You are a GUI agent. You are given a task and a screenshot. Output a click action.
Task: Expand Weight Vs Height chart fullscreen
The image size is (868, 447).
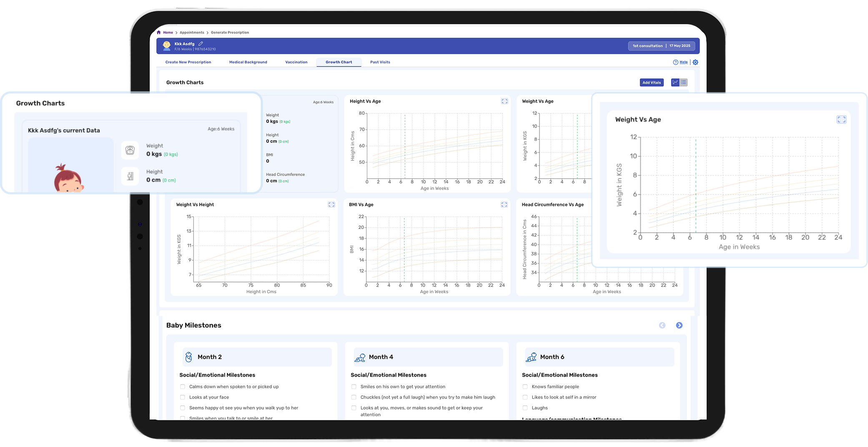pos(331,205)
